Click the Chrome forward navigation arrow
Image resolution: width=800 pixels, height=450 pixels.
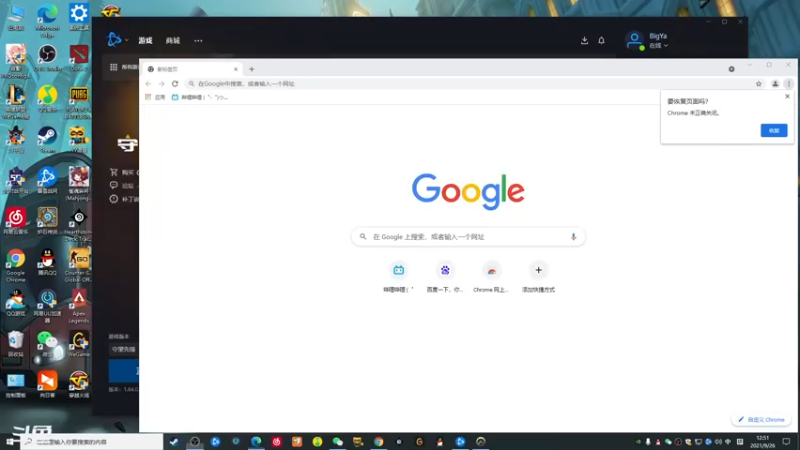(161, 84)
